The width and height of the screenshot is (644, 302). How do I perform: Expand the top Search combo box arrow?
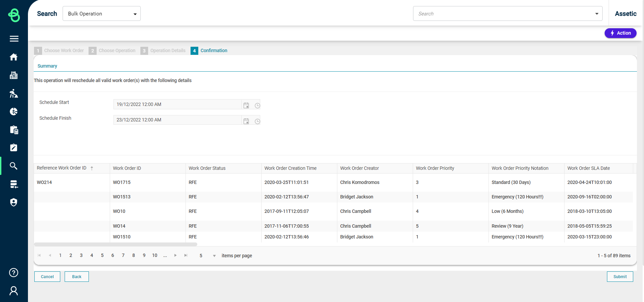pos(597,14)
